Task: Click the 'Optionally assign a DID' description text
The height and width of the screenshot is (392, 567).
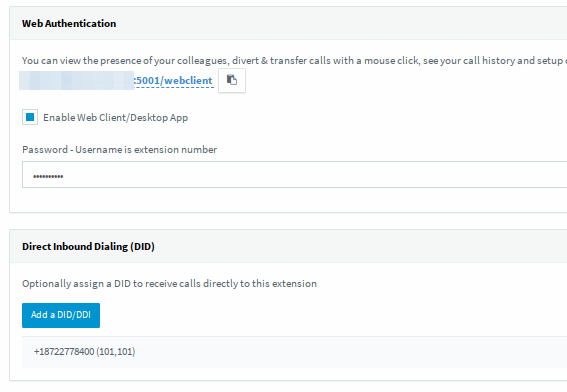Action: [169, 284]
